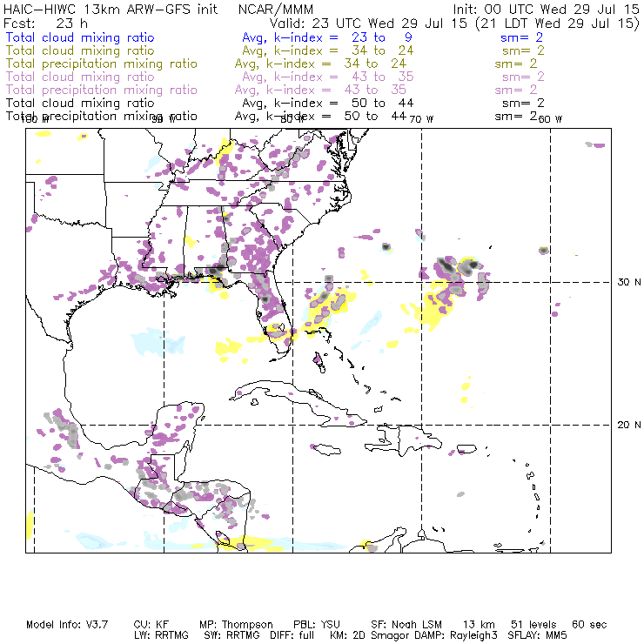Click the 'MP: Thompson' footer entry
644x644 pixels.
pyautogui.click(x=236, y=625)
